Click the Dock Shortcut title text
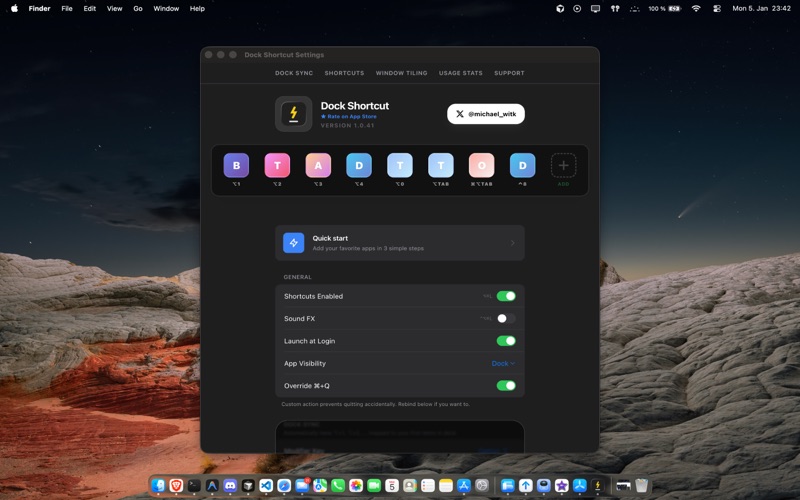Viewport: 800px width, 500px height. coord(355,106)
